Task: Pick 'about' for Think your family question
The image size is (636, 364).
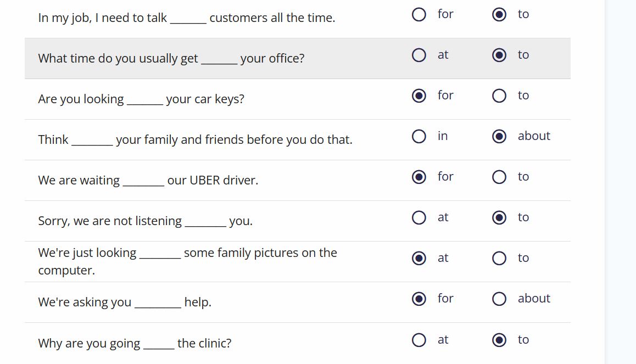Action: [499, 137]
